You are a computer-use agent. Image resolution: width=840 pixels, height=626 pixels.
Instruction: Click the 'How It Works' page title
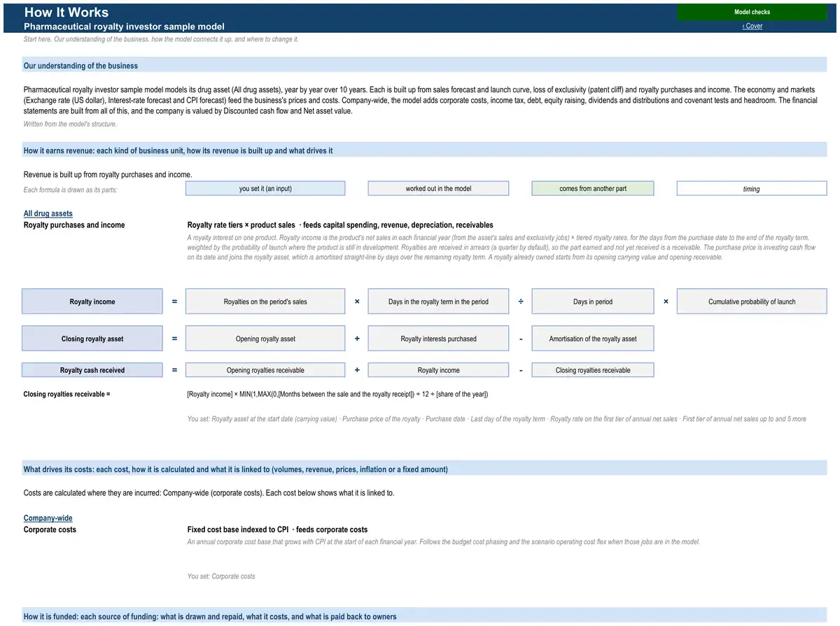point(66,12)
